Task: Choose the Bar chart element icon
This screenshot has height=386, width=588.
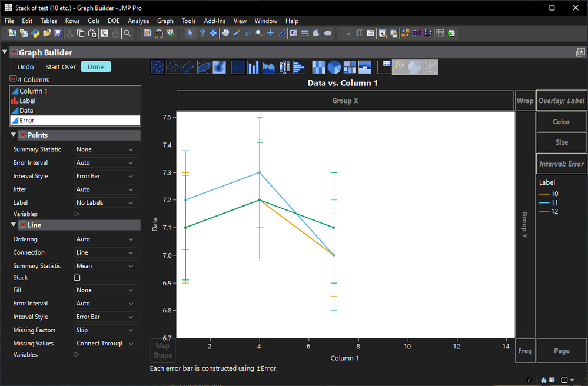Action: (253, 68)
